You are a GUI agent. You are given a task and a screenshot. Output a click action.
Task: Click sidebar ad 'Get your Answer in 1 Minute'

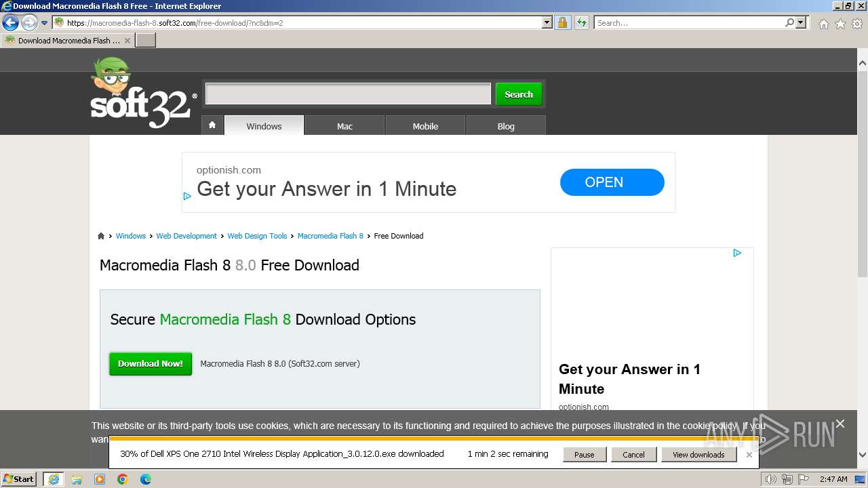click(x=629, y=379)
